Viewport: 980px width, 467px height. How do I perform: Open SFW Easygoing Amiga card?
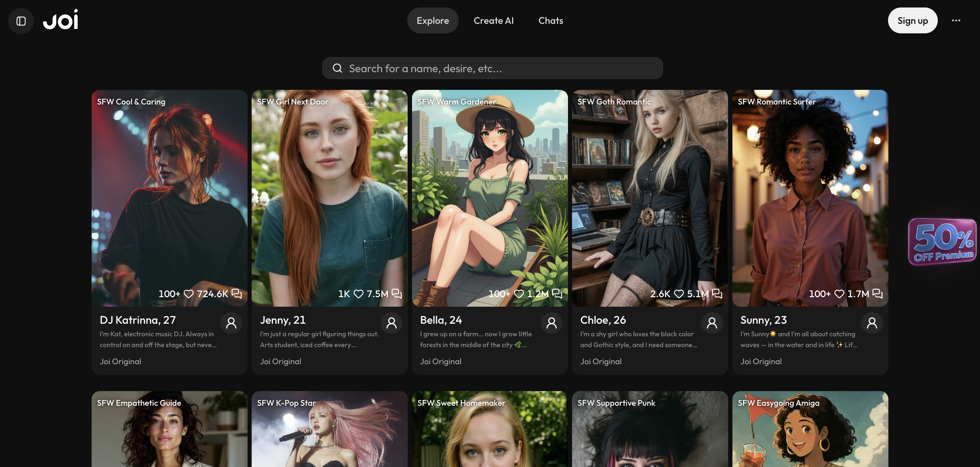[x=810, y=429]
